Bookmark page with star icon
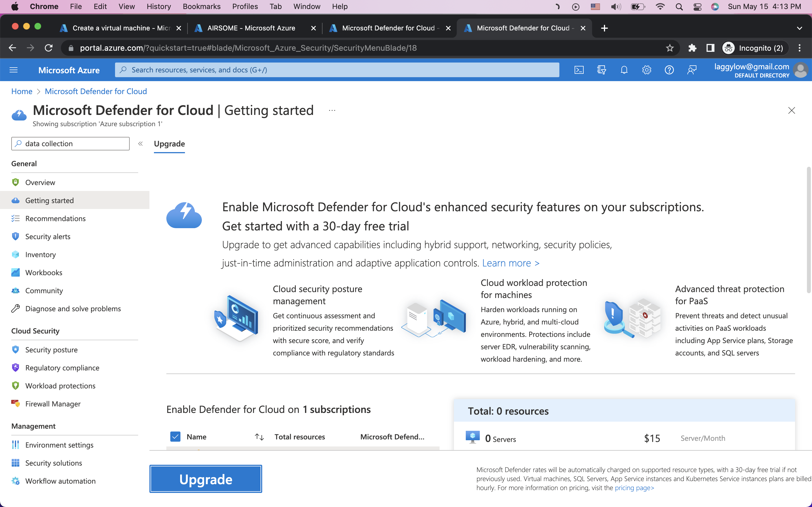Screen dimensions: 812x507 click(x=670, y=48)
